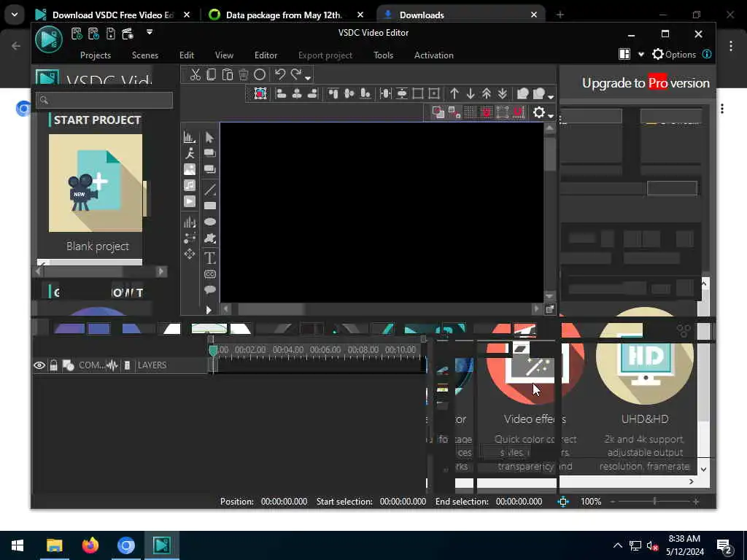Screen dimensions: 747x560
Task: Open the layout dropdown arrow beside Options
Action: [x=641, y=55]
